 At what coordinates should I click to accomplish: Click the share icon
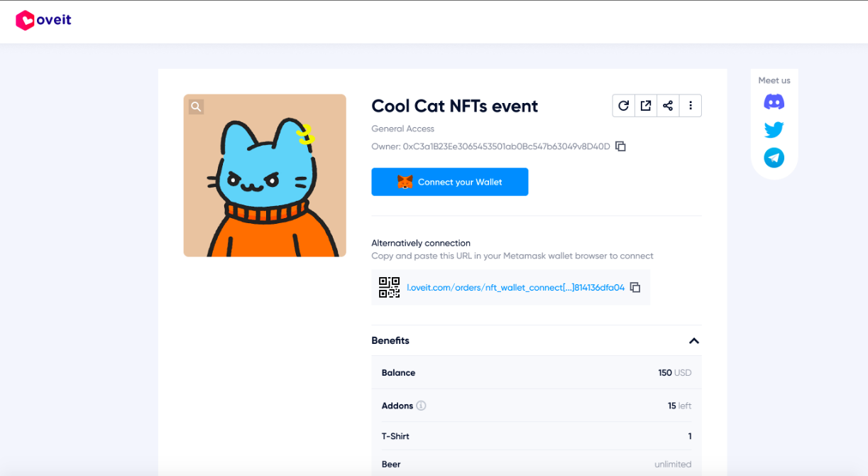(668, 106)
